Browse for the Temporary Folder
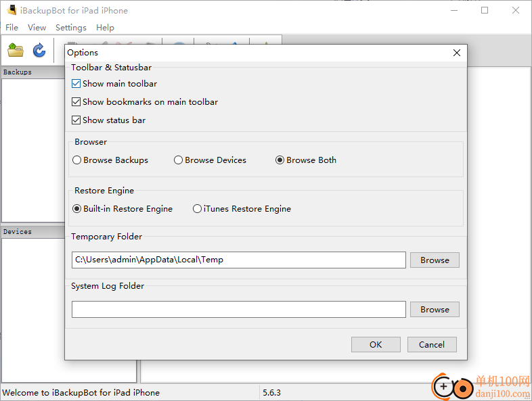This screenshot has width=532, height=401. point(435,260)
